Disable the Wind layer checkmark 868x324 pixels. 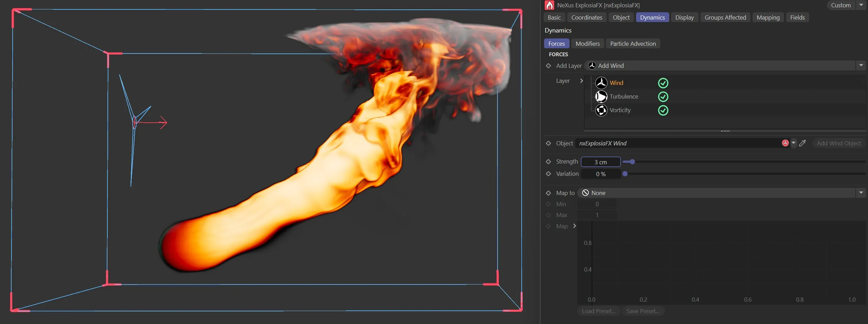click(x=663, y=83)
